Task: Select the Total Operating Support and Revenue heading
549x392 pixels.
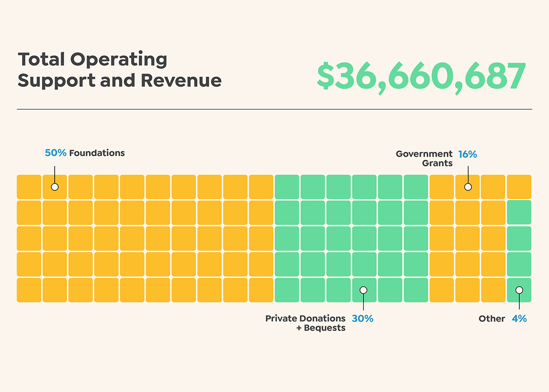Action: click(119, 70)
